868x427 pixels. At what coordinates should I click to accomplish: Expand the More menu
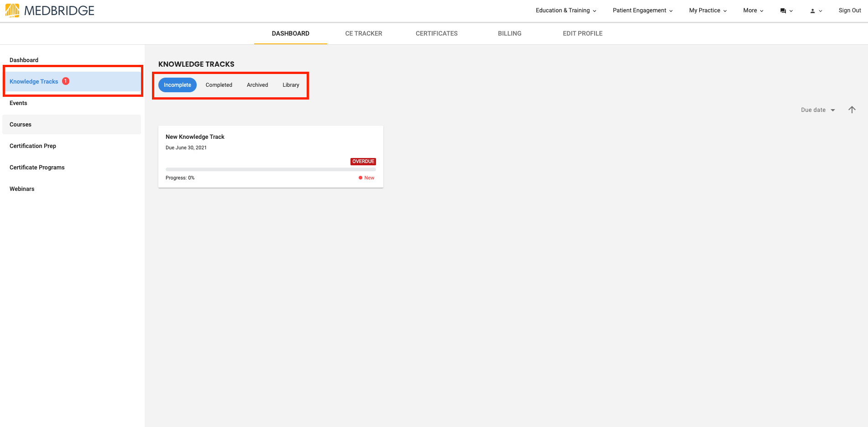pyautogui.click(x=753, y=11)
